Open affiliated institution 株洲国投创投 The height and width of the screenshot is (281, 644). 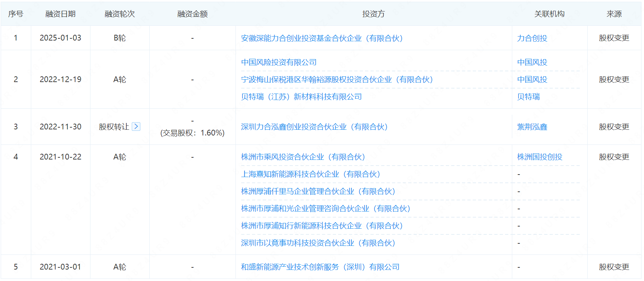(x=540, y=157)
